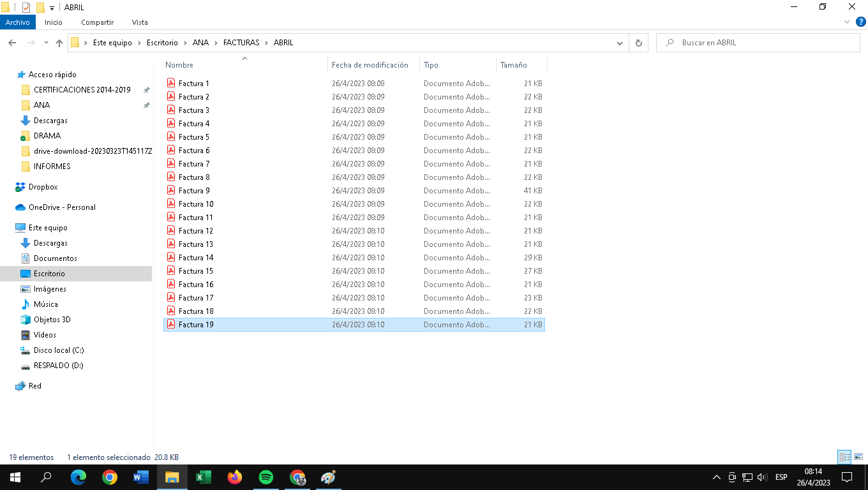
Task: Go up one folder level arrow
Action: coord(59,43)
